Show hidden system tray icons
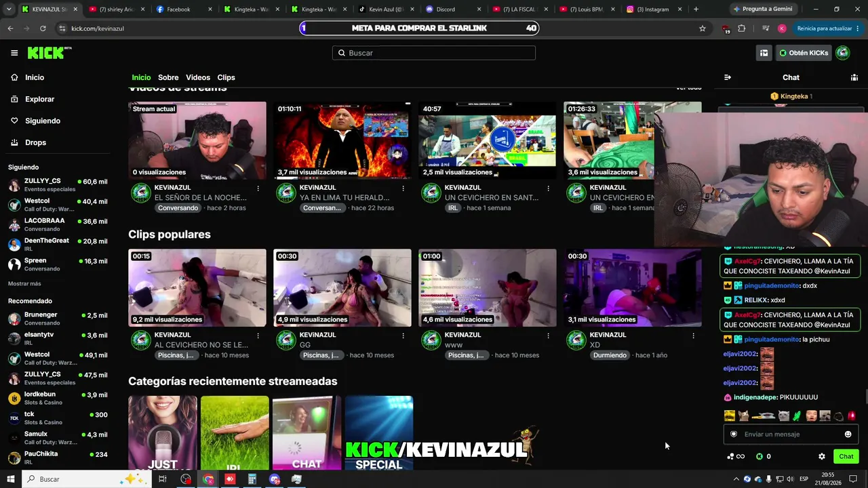Screen dimensions: 868x488 tap(737, 479)
